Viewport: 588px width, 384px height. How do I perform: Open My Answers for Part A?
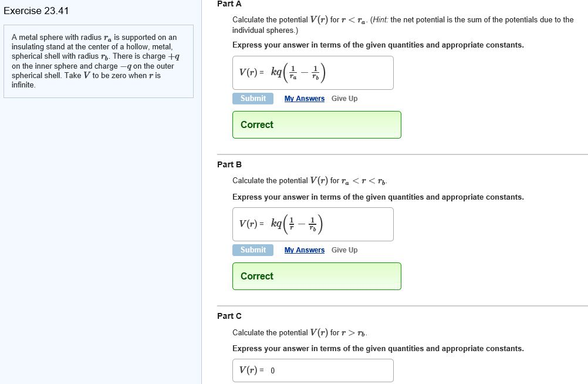click(x=304, y=98)
